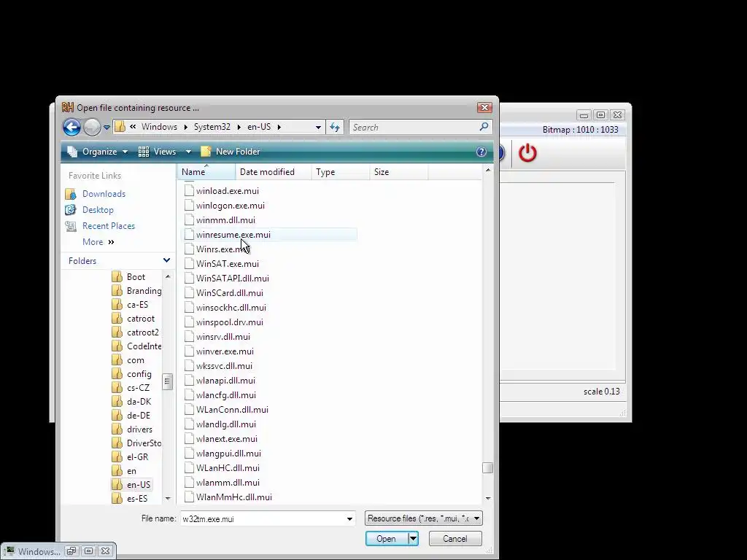Open the File name history dropdown
The width and height of the screenshot is (747, 560).
pos(349,518)
